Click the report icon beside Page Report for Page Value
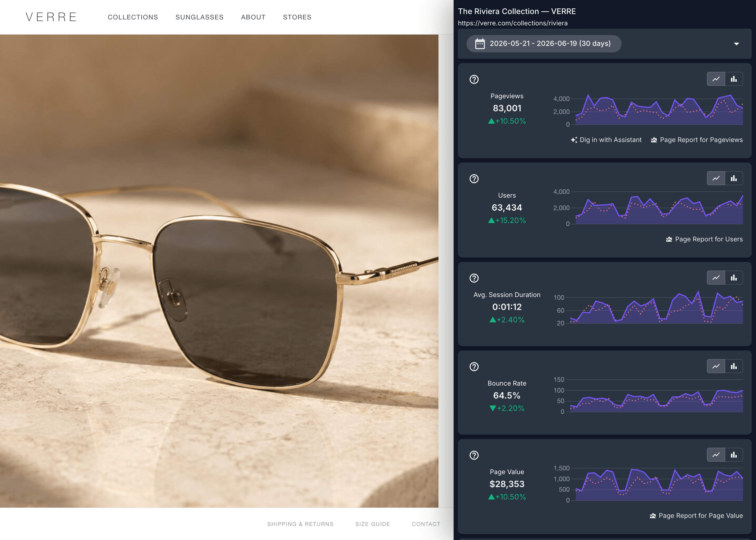756x540 pixels. coord(653,516)
